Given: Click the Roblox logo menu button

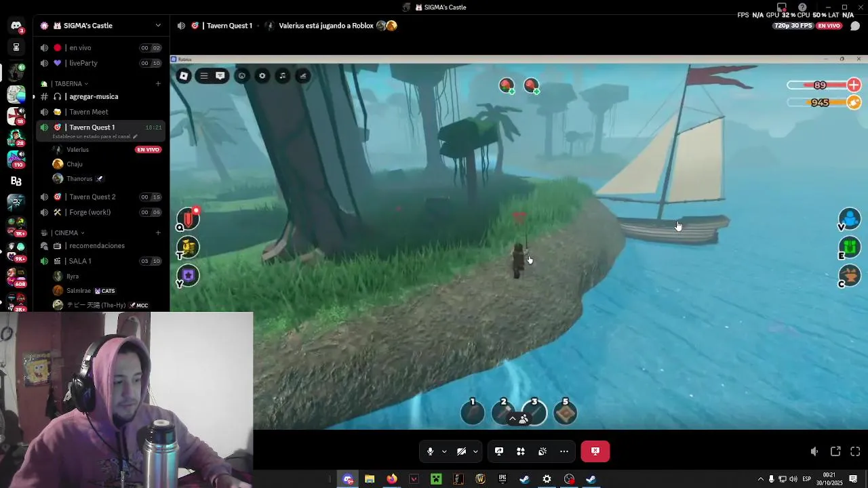Looking at the screenshot, I should (x=184, y=76).
